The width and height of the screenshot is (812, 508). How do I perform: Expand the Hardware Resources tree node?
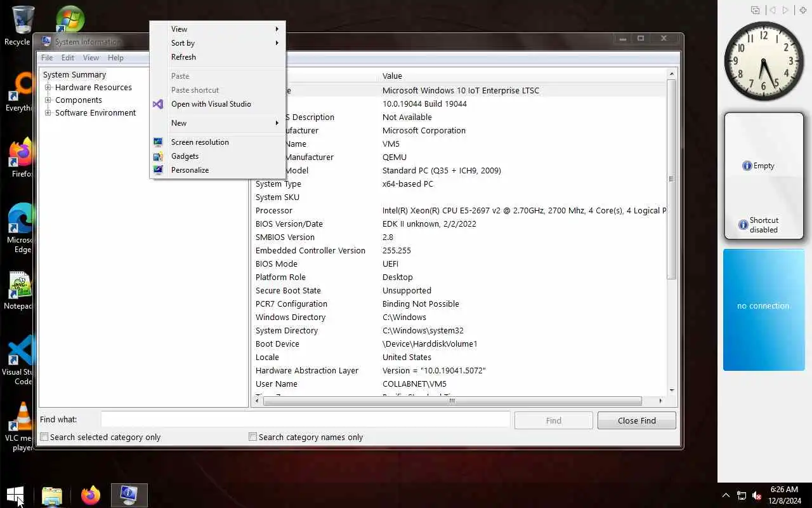pyautogui.click(x=48, y=88)
